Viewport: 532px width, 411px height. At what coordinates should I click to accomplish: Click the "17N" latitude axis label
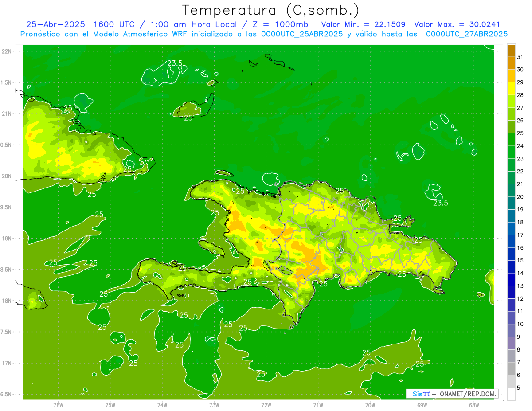(x=8, y=363)
